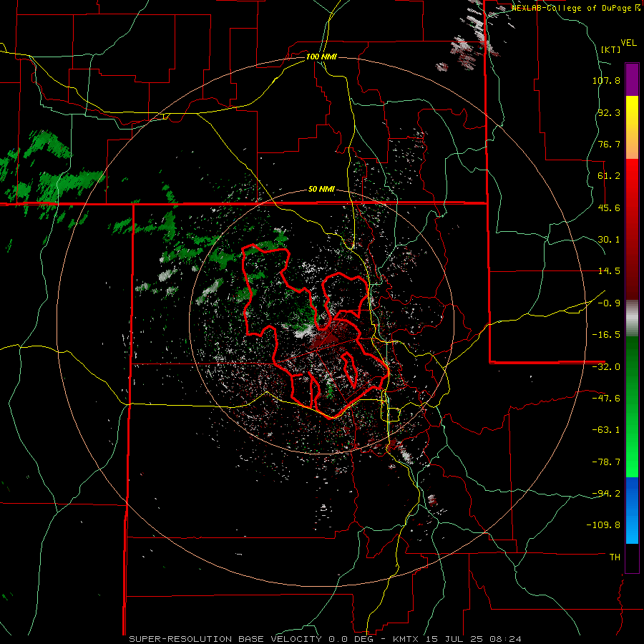This screenshot has height=644, width=644.
Task: Select the gray near-zero segment of the color bar
Action: (x=632, y=318)
